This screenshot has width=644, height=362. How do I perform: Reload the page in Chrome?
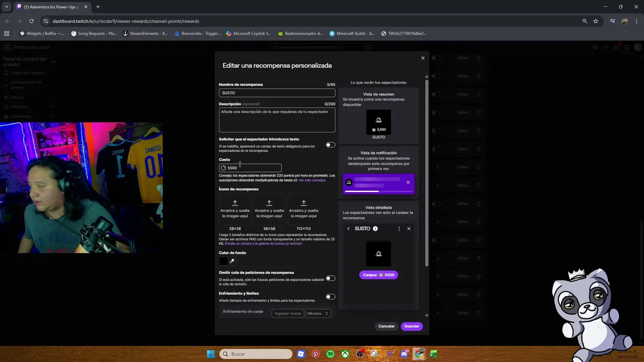click(31, 21)
